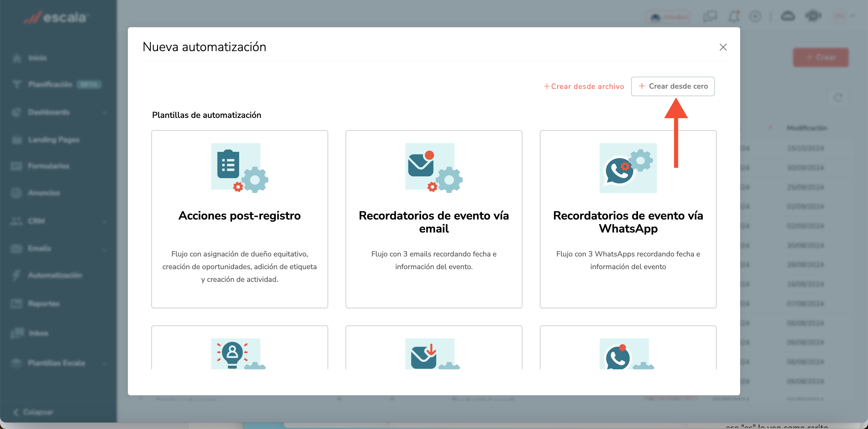This screenshot has height=429, width=868.
Task: Click the cloud icon in top bar
Action: [788, 17]
